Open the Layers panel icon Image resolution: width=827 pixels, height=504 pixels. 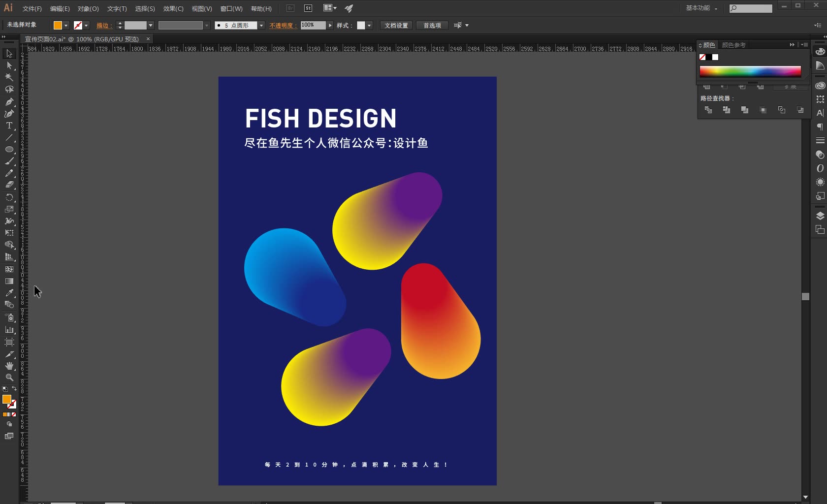point(820,216)
